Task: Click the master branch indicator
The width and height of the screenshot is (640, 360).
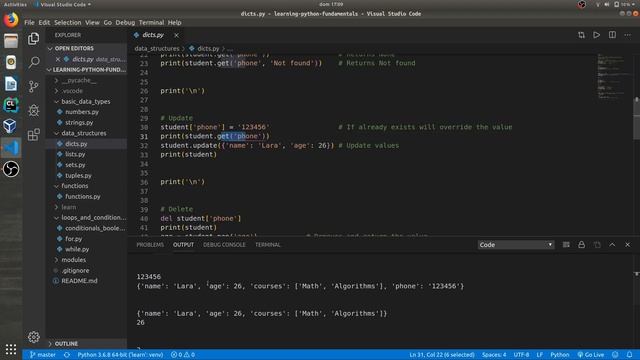Action: 43,355
